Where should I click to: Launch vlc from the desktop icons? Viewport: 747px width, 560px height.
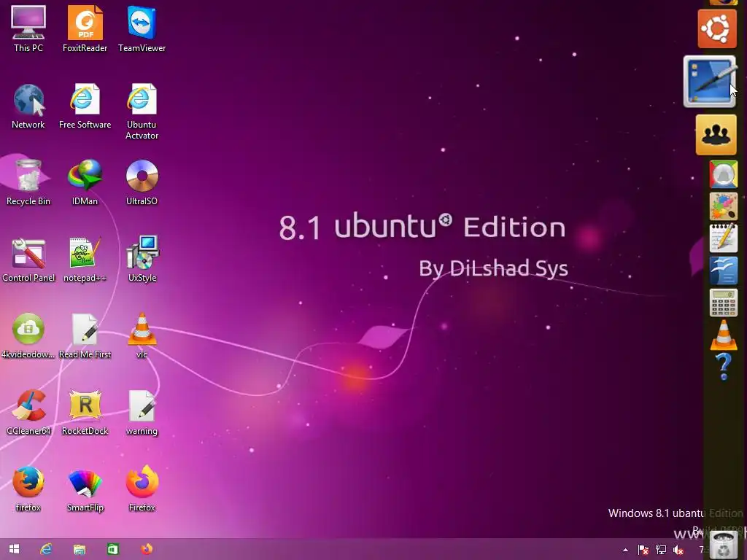click(x=142, y=335)
